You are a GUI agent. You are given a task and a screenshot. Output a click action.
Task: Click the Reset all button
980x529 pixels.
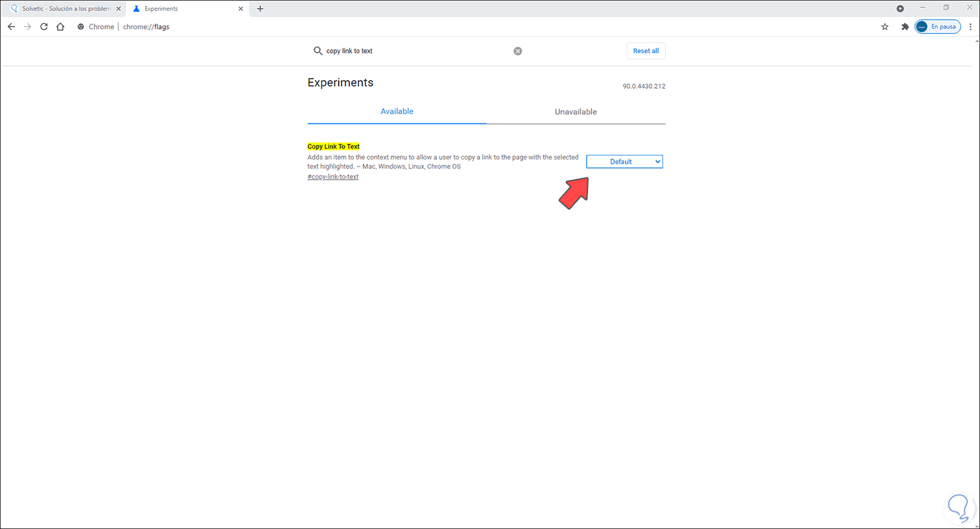(646, 51)
